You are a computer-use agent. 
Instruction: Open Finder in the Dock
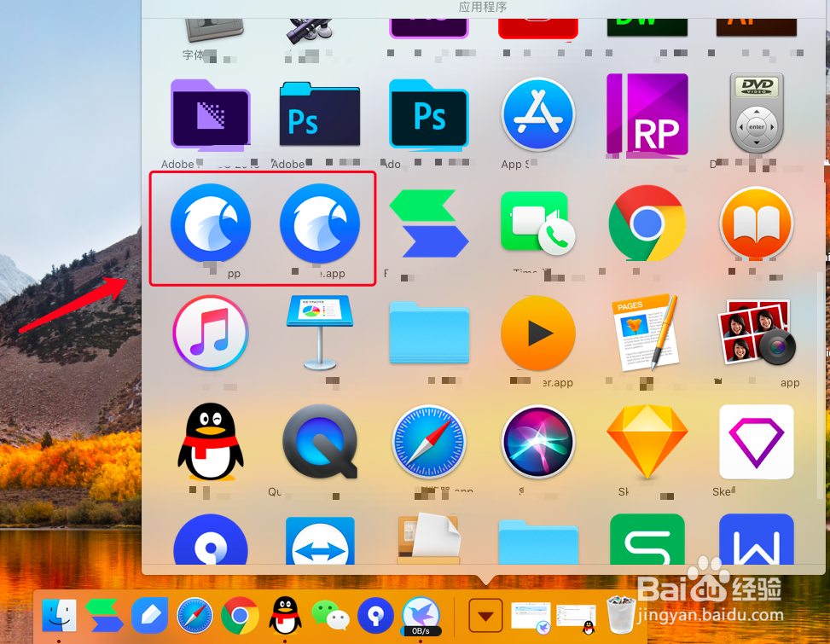point(59,615)
